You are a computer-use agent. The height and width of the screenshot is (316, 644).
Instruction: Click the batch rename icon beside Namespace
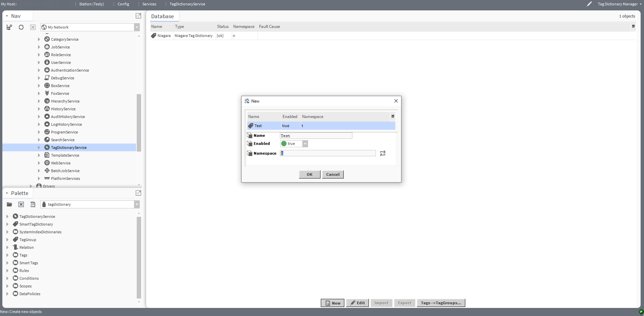[383, 153]
